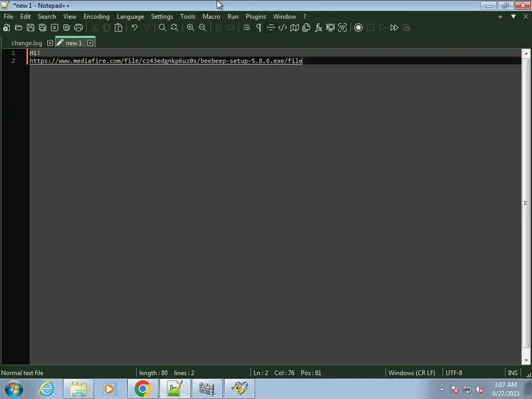Viewport: 532px width, 399px height.
Task: Close the new 1 tab
Action: click(90, 43)
